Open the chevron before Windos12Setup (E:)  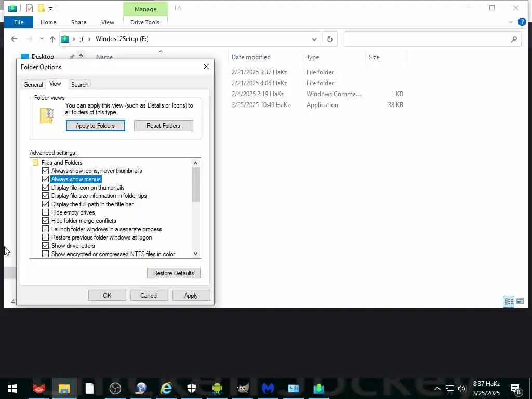[89, 39]
